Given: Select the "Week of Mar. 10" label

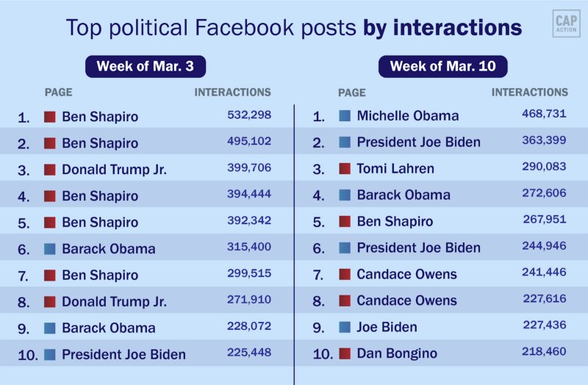Looking at the screenshot, I should (443, 66).
